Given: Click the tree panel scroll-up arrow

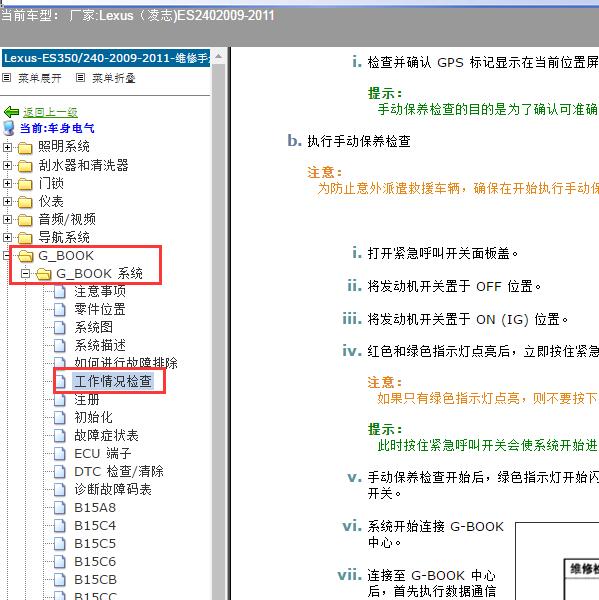Looking at the screenshot, I should click(219, 57).
